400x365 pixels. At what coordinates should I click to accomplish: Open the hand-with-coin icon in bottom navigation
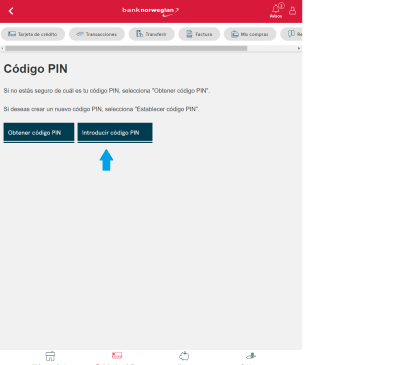pyautogui.click(x=251, y=356)
